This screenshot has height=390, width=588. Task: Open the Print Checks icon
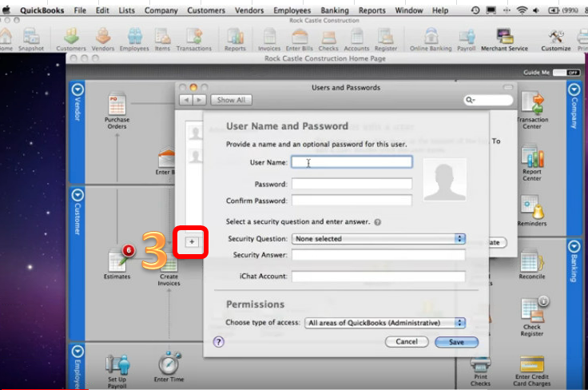[480, 372]
